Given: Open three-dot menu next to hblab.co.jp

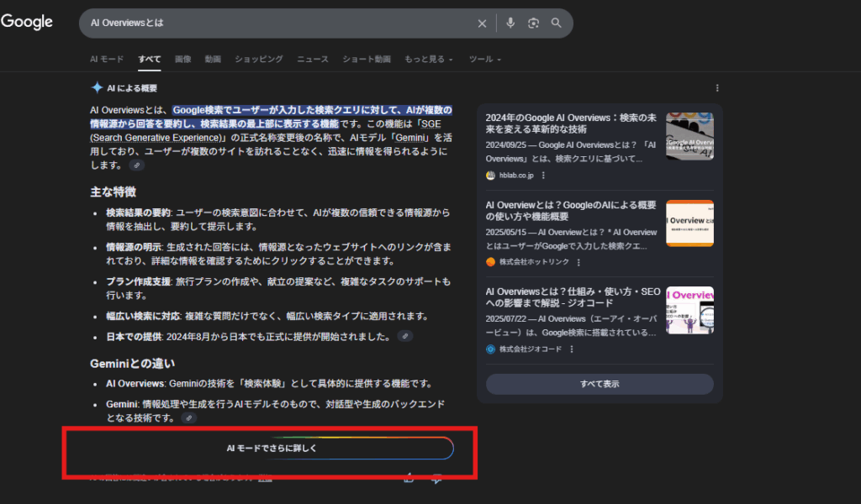Looking at the screenshot, I should click(543, 176).
